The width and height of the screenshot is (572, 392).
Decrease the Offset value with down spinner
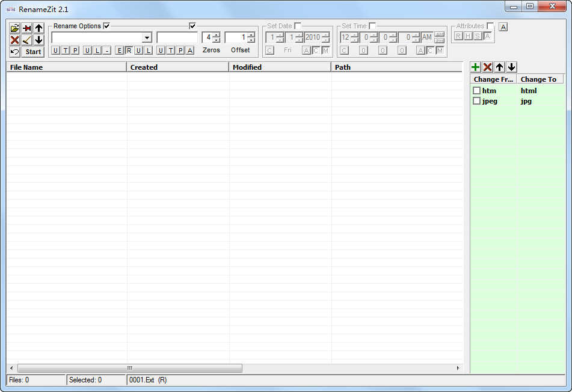tap(251, 40)
